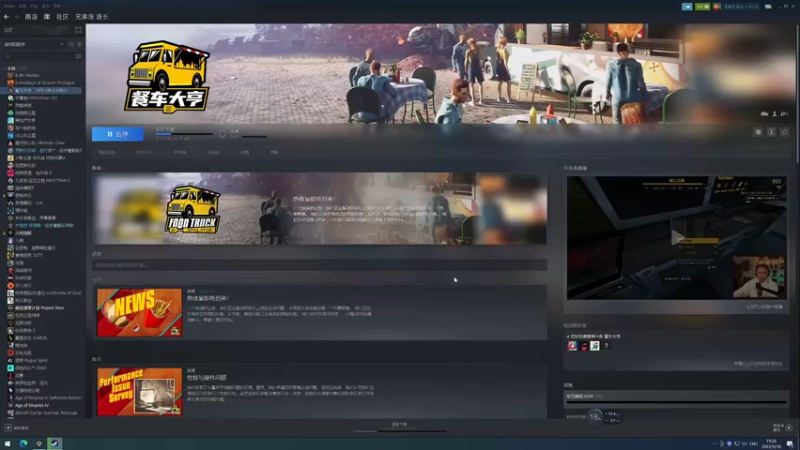Open the Windows notification center icon
The height and width of the screenshot is (450, 800).
[790, 443]
